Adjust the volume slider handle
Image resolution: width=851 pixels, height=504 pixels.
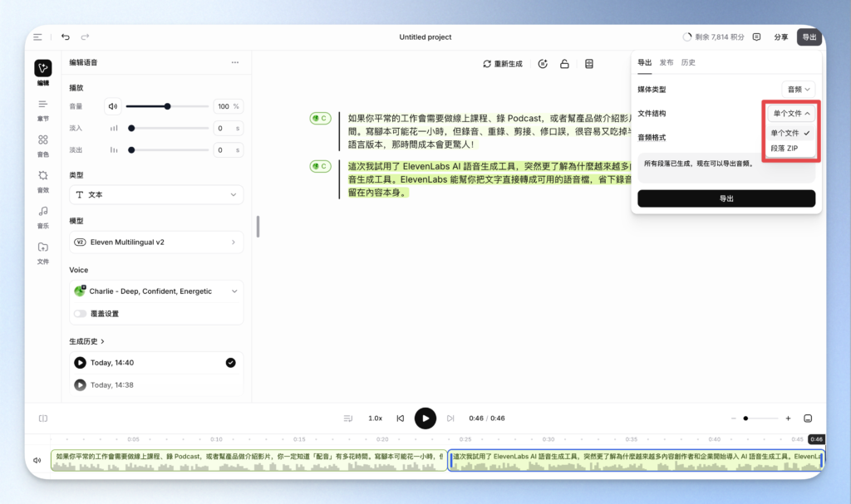(168, 106)
